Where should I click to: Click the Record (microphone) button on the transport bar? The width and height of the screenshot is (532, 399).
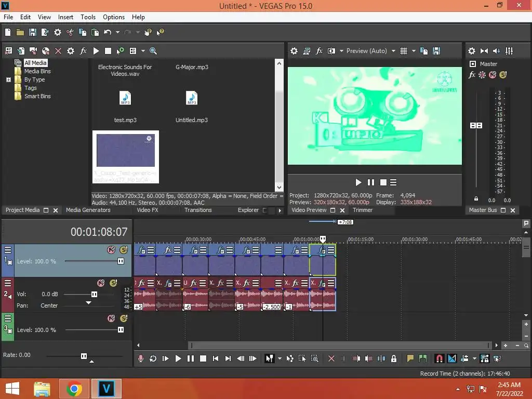(140, 358)
